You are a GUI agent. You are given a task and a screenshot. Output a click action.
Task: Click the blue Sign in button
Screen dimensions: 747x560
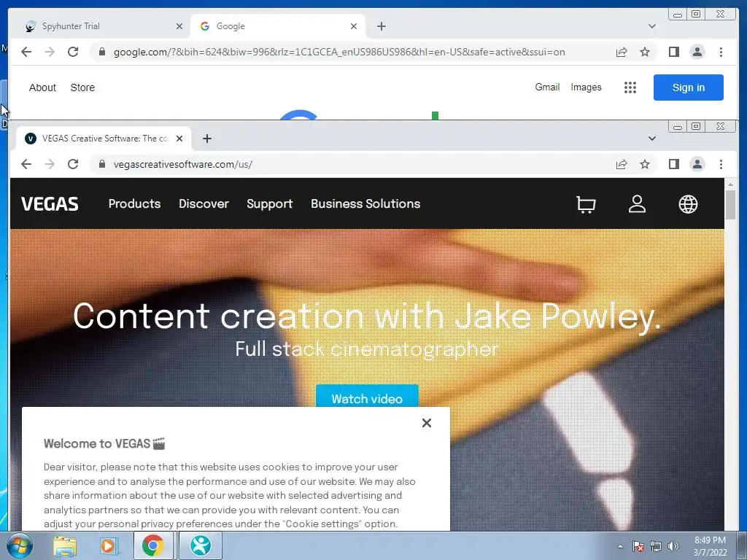click(x=689, y=87)
